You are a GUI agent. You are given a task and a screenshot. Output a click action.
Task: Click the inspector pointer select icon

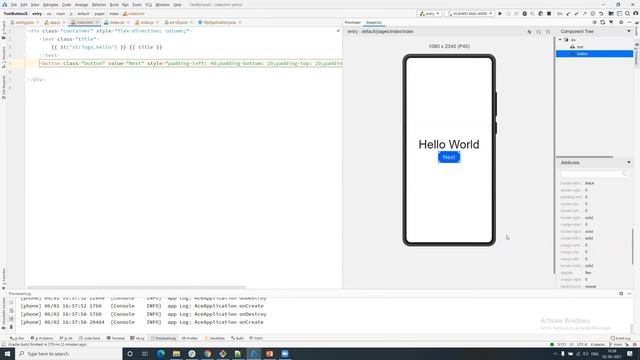(529, 31)
